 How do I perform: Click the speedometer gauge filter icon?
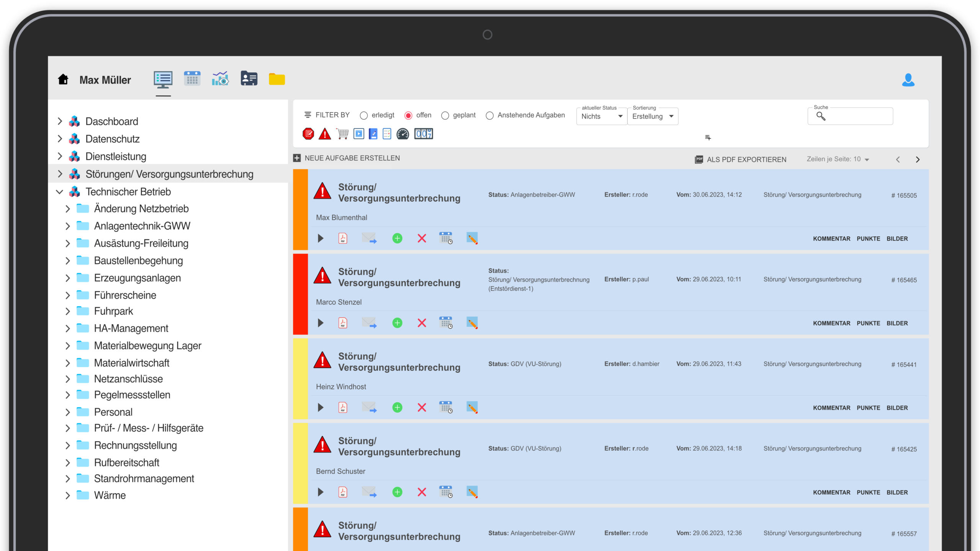point(402,134)
